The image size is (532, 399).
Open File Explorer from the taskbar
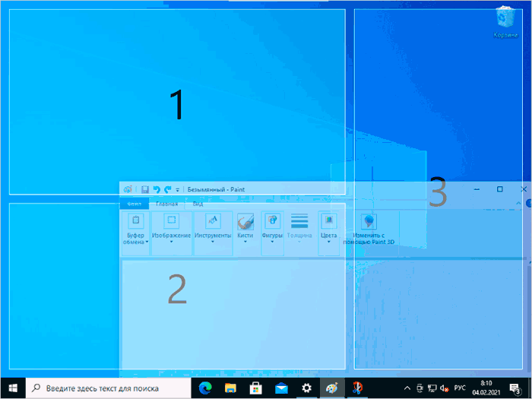[231, 388]
